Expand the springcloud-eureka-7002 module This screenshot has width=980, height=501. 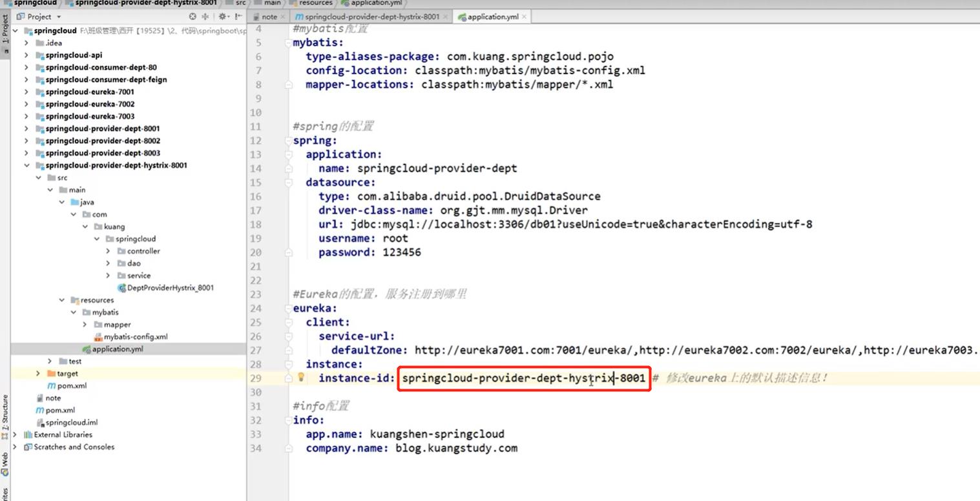click(26, 105)
